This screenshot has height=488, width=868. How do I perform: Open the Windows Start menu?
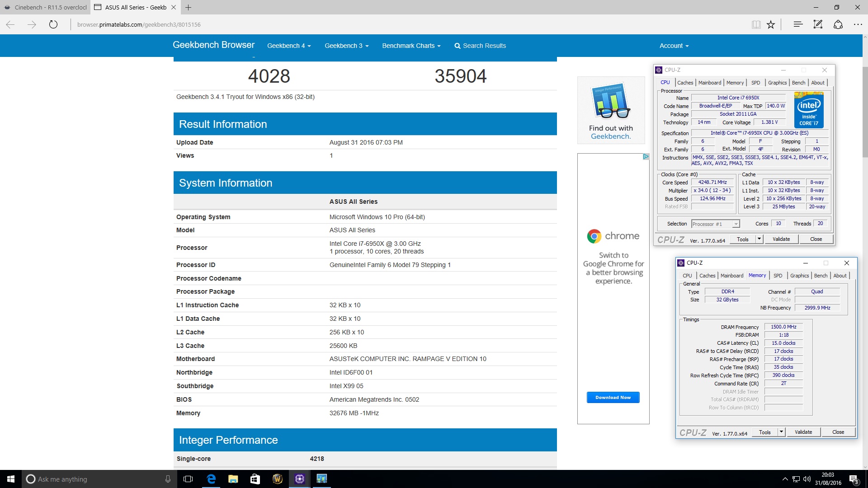tap(11, 479)
